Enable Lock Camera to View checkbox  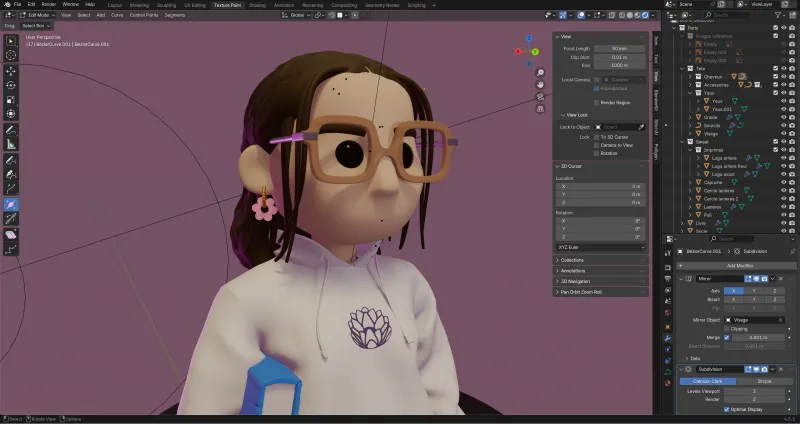click(x=596, y=145)
